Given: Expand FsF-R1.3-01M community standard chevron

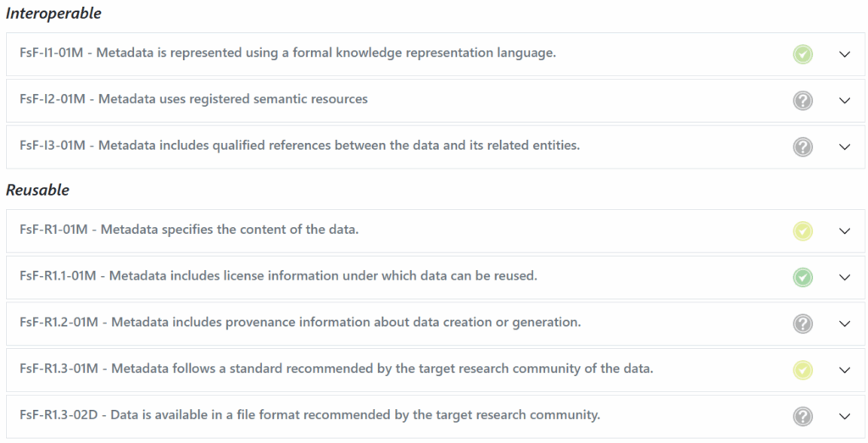Looking at the screenshot, I should (844, 370).
